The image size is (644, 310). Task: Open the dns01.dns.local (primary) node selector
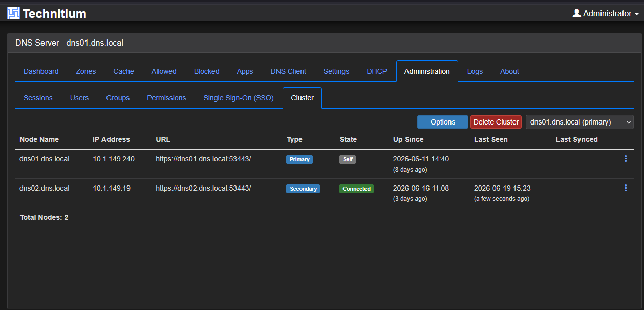(x=579, y=122)
